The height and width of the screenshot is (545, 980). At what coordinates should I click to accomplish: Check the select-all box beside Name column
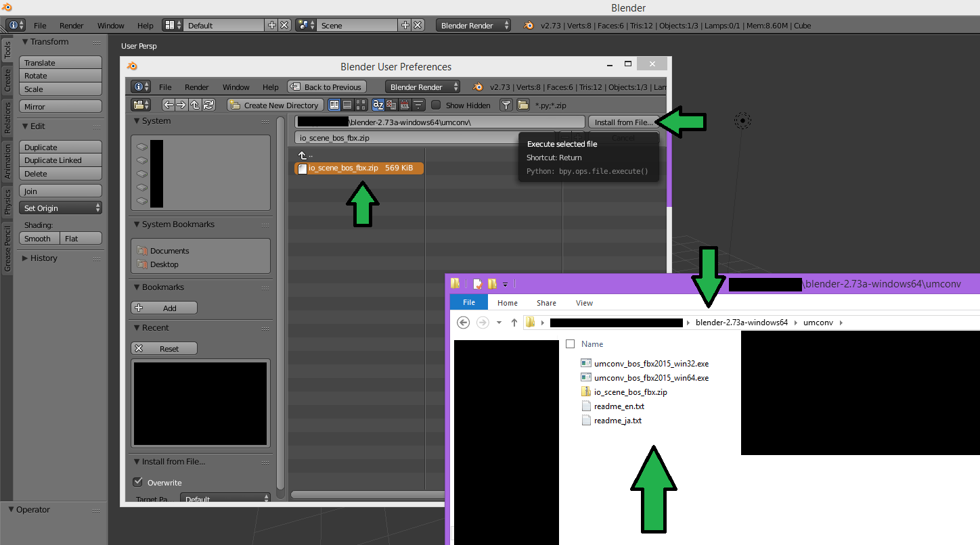coord(570,343)
